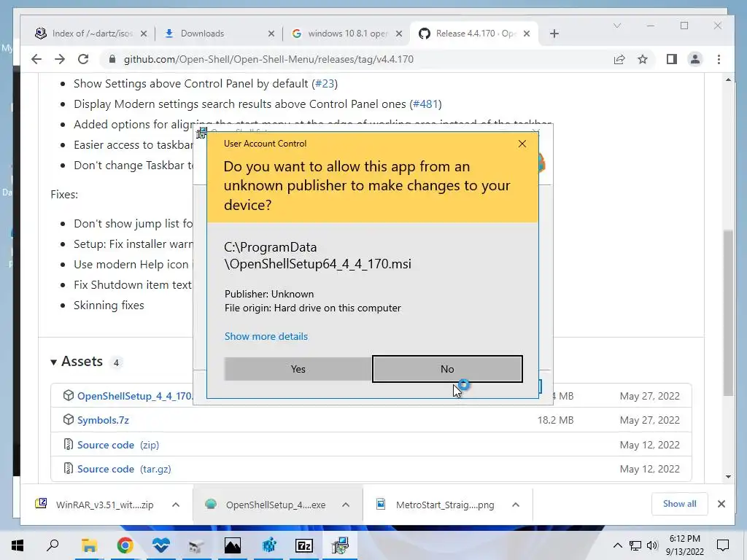Click the site lock icon in address bar

click(x=112, y=59)
